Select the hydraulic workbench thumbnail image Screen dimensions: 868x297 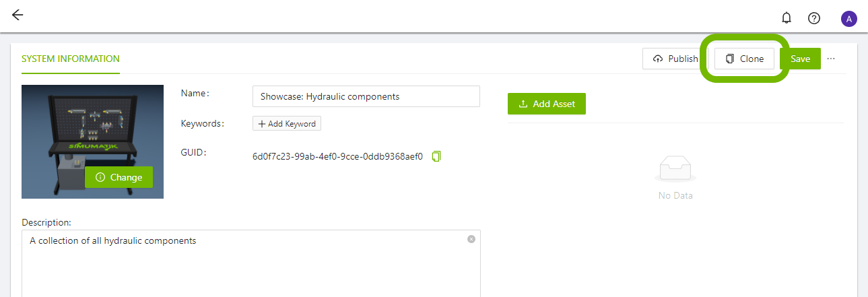tap(92, 128)
